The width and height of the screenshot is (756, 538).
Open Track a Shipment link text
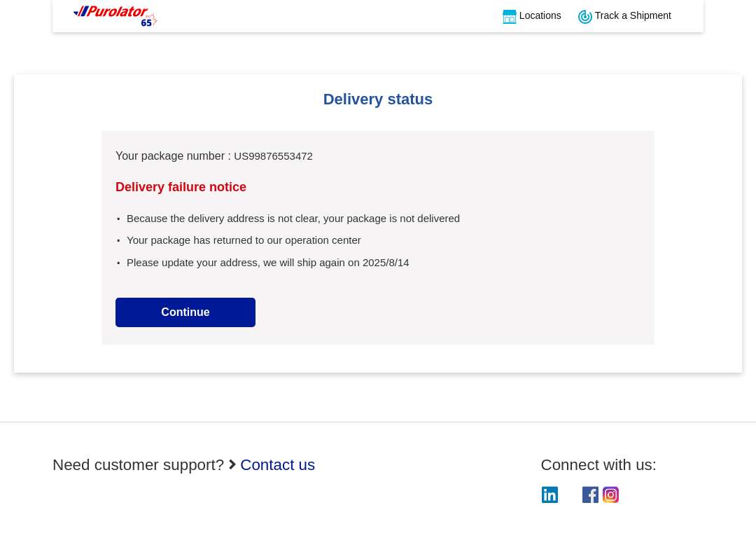(x=633, y=15)
